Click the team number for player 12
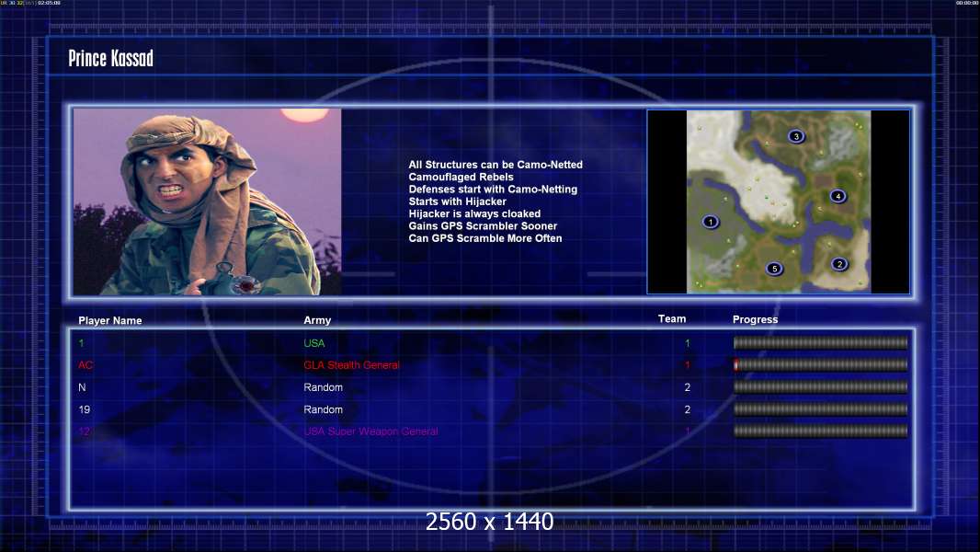980x552 pixels. click(x=688, y=431)
